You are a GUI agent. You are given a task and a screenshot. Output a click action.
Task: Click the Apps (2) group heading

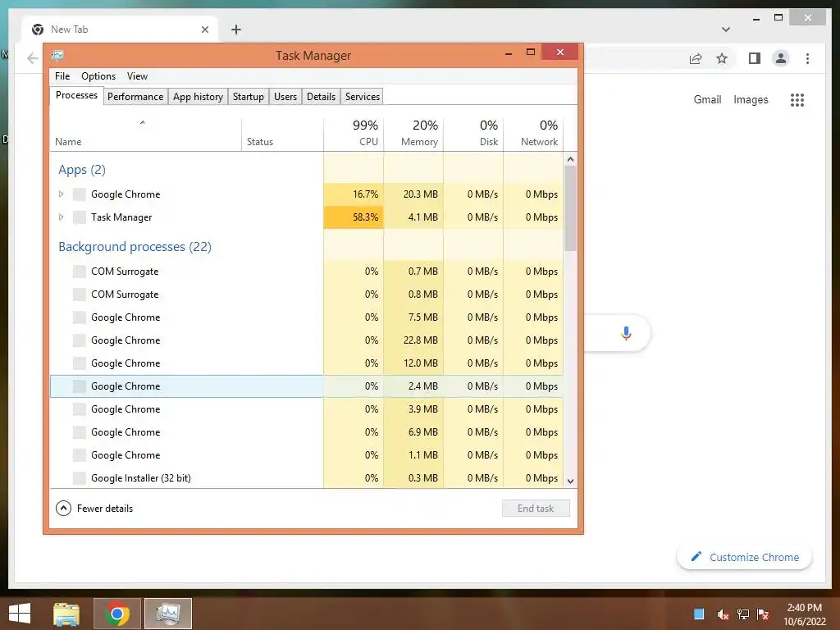pyautogui.click(x=82, y=170)
